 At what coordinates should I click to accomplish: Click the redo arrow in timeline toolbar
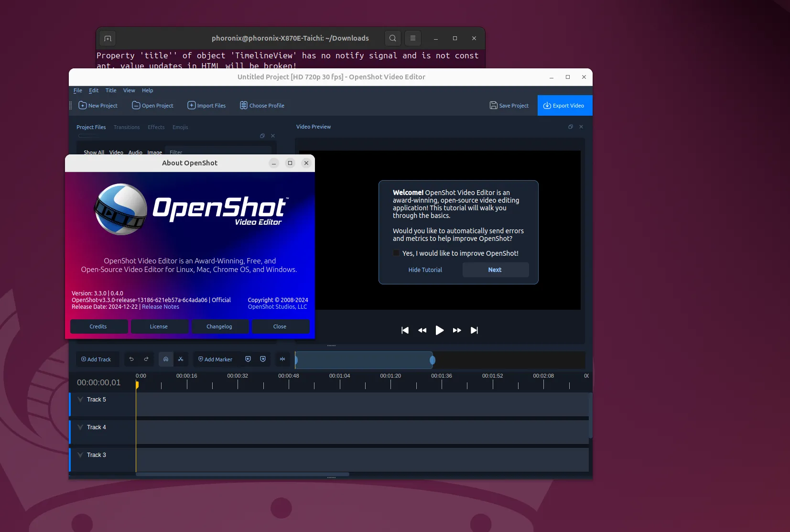(x=146, y=359)
